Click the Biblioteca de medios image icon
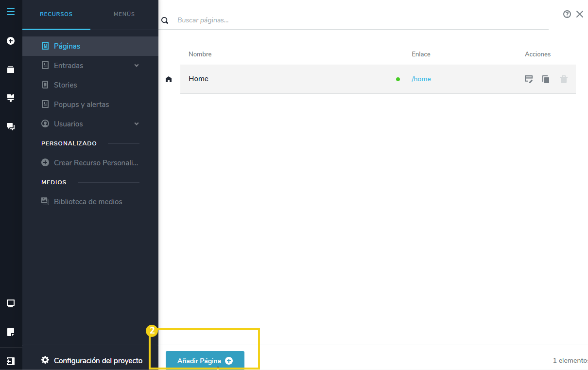Image resolution: width=588 pixels, height=370 pixels. coord(45,201)
